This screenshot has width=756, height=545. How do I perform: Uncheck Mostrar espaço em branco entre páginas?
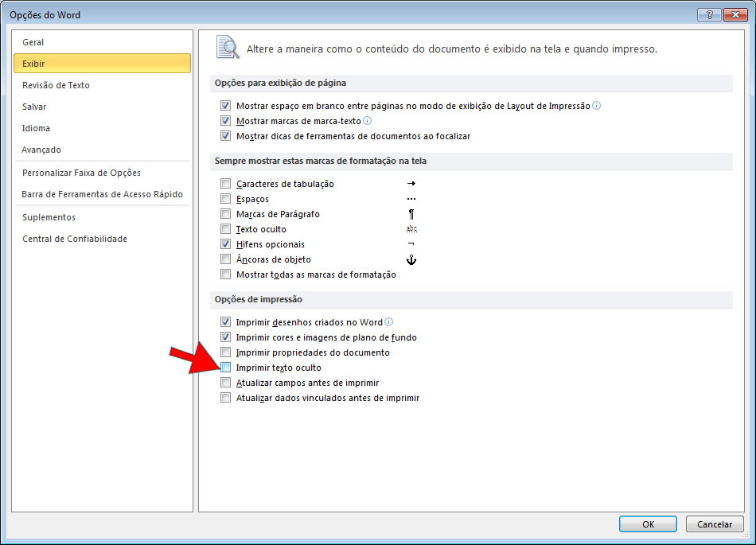(x=225, y=105)
